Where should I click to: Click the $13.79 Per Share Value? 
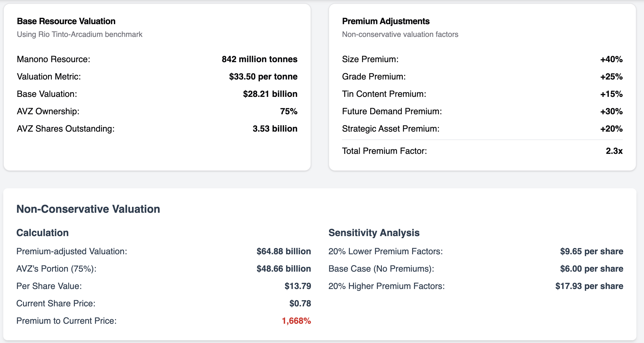click(298, 286)
